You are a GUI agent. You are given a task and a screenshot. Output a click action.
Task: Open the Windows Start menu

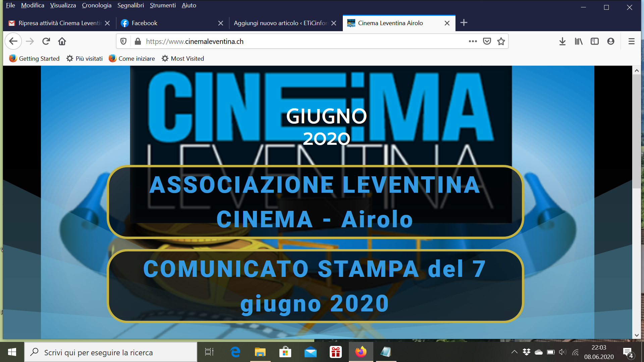[x=12, y=352]
